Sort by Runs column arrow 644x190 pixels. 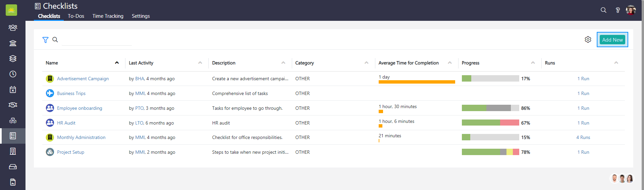coord(616,63)
